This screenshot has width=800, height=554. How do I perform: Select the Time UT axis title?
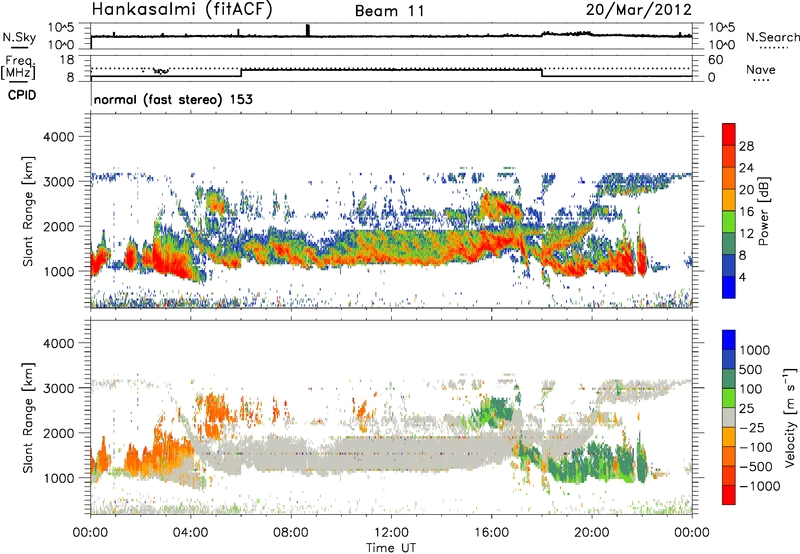click(x=391, y=548)
